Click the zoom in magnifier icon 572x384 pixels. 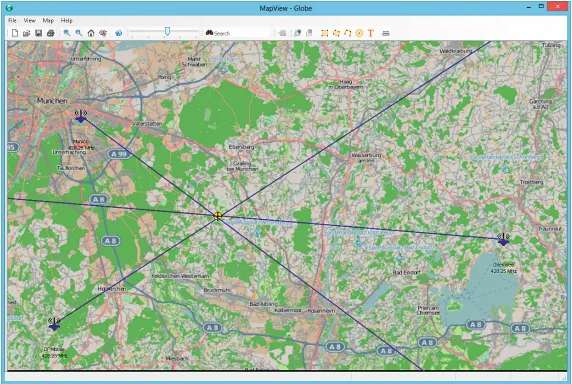click(x=67, y=33)
